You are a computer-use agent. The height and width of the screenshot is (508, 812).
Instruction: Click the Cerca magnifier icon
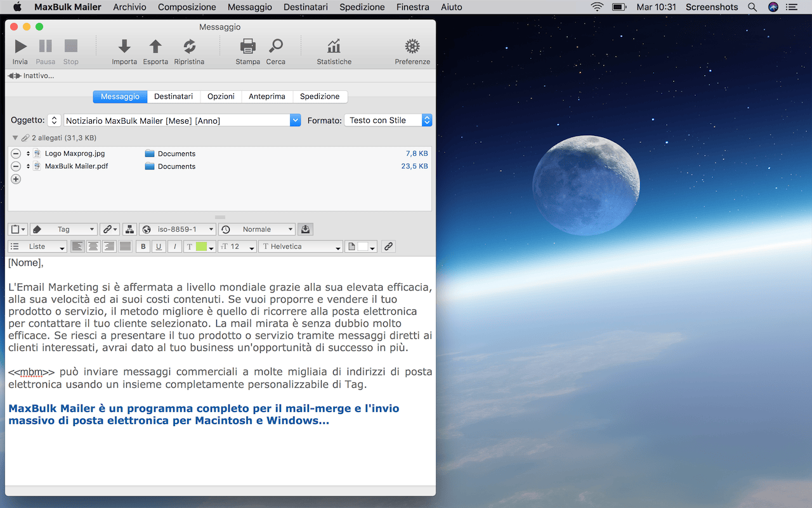point(275,46)
